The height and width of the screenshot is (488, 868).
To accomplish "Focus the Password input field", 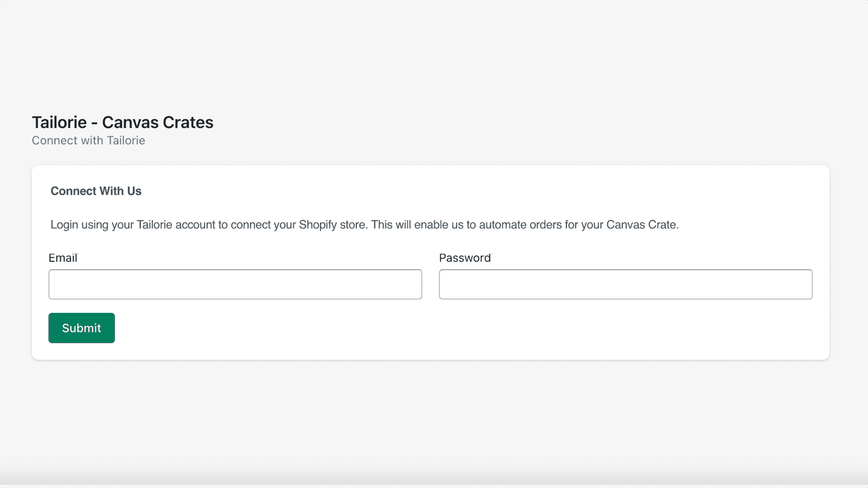I will 626,284.
